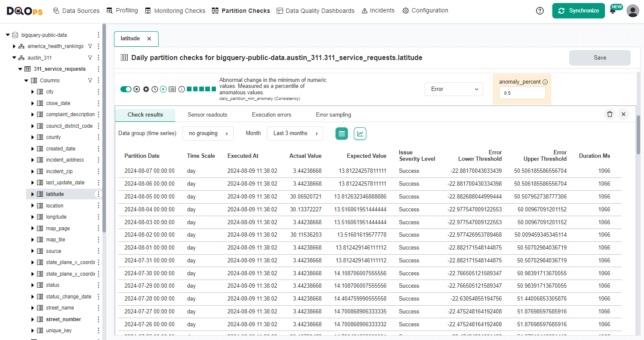The height and width of the screenshot is (340, 644).
Task: Open the Error severity dropdown
Action: pos(454,89)
